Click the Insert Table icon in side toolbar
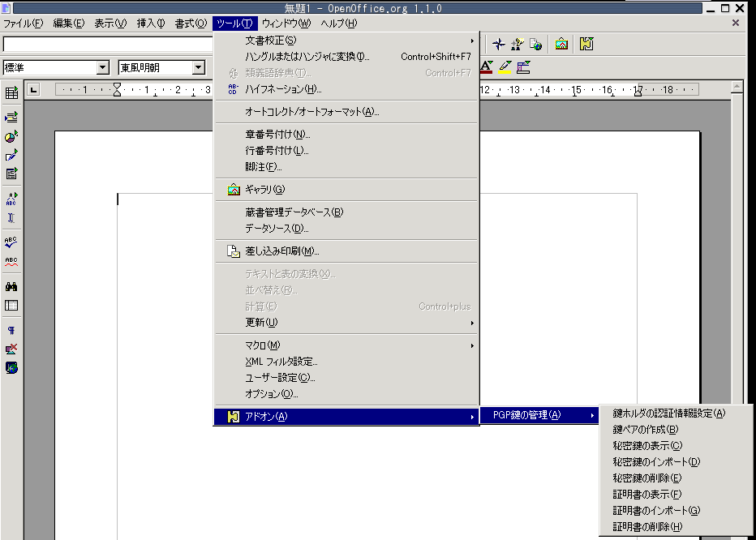This screenshot has height=540, width=756. pyautogui.click(x=11, y=93)
